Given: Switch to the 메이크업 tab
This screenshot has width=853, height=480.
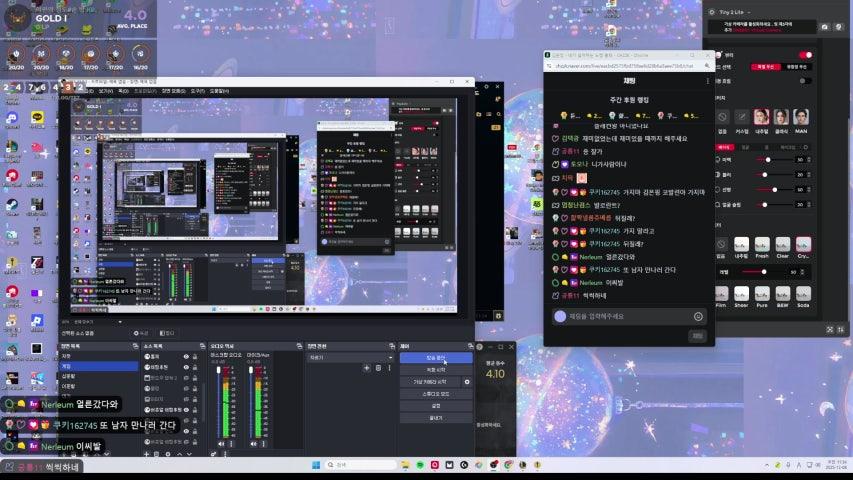Looking at the screenshot, I should [788, 147].
